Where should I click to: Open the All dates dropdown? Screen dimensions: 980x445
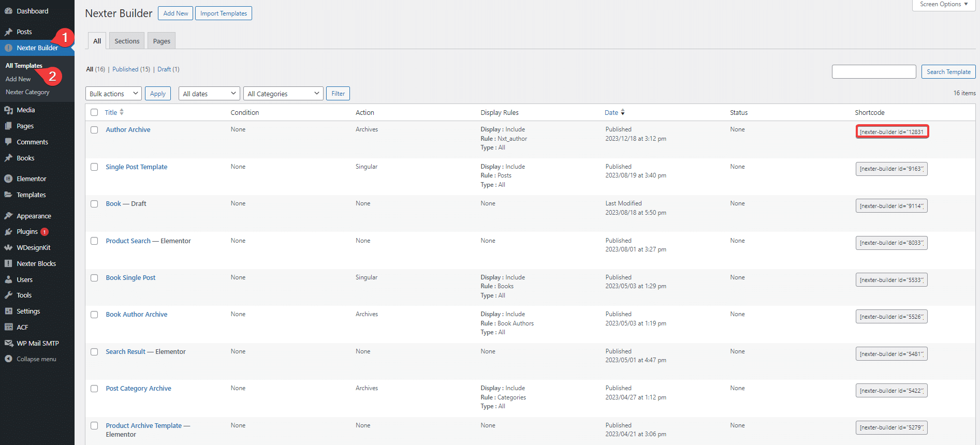[209, 94]
